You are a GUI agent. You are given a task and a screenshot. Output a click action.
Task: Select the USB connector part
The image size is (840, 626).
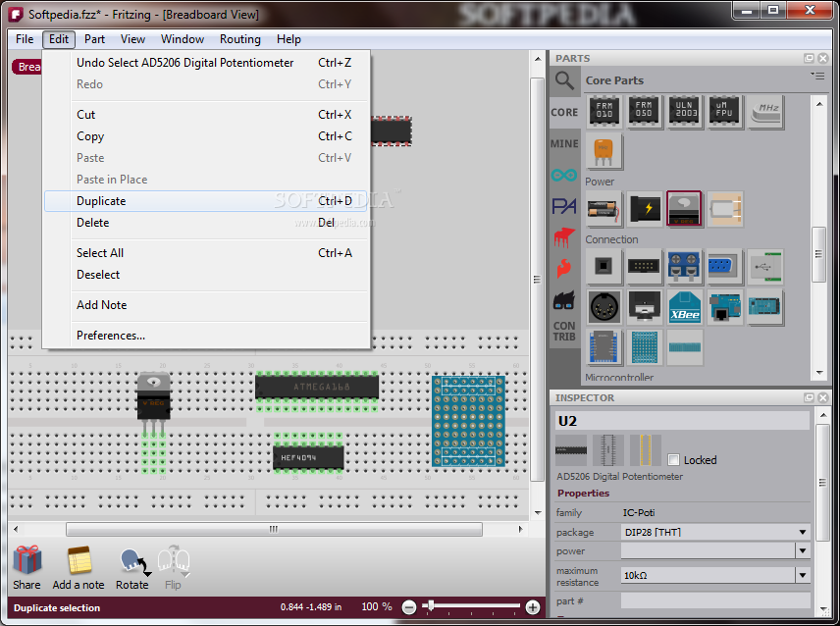(765, 266)
